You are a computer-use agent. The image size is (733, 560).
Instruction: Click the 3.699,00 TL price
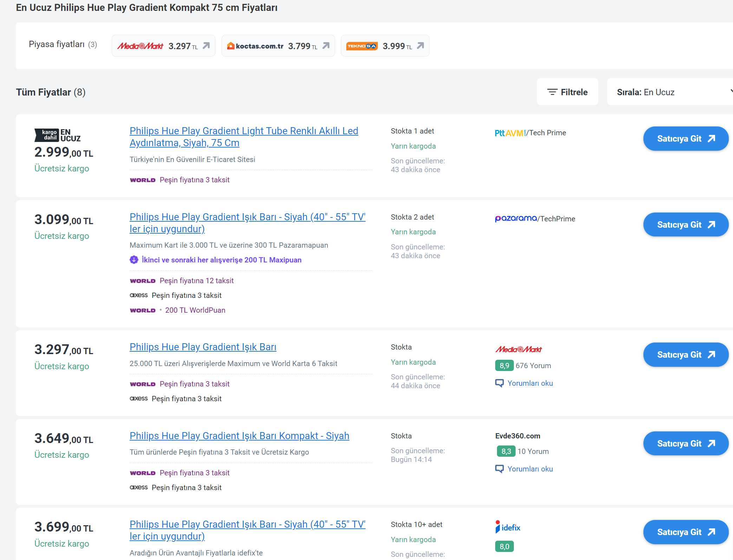coord(64,527)
